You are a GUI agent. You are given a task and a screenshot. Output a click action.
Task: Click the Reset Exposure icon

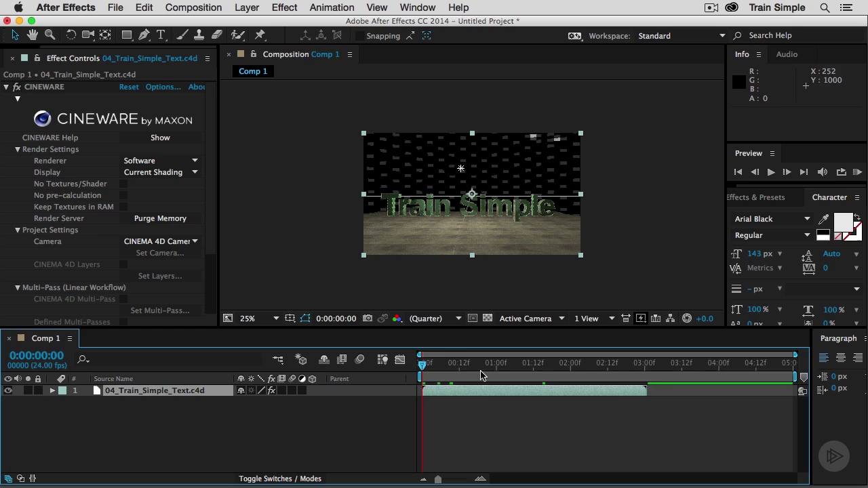click(687, 319)
